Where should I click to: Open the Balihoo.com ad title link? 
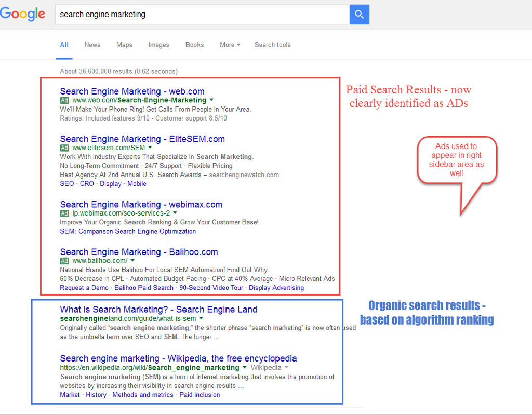coord(139,252)
